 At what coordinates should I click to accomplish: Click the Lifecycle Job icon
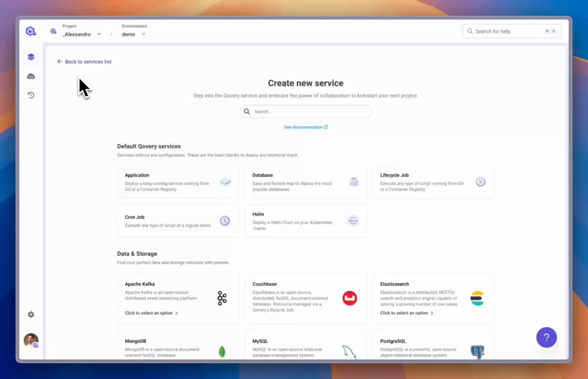click(481, 182)
